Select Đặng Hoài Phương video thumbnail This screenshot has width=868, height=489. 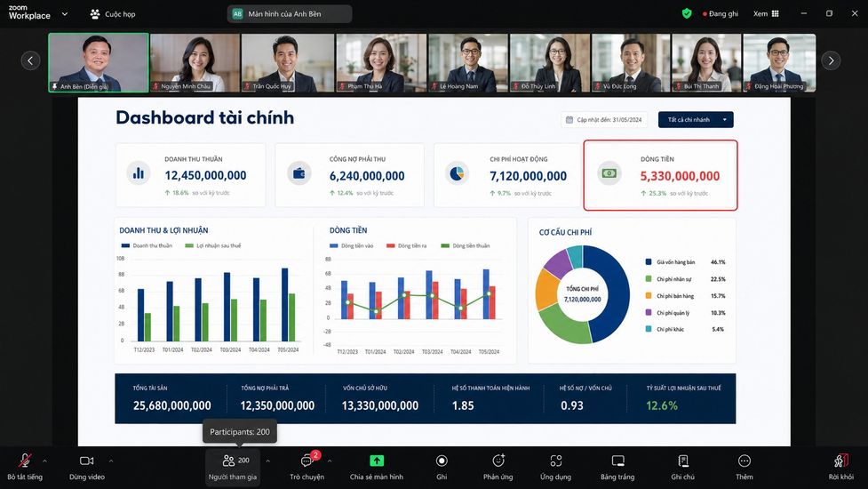779,62
